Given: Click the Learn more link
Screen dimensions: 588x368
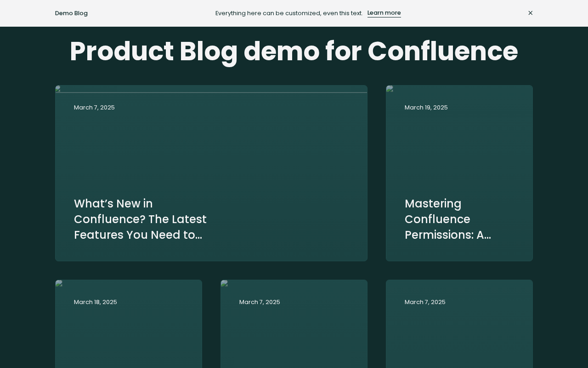Looking at the screenshot, I should click(384, 13).
